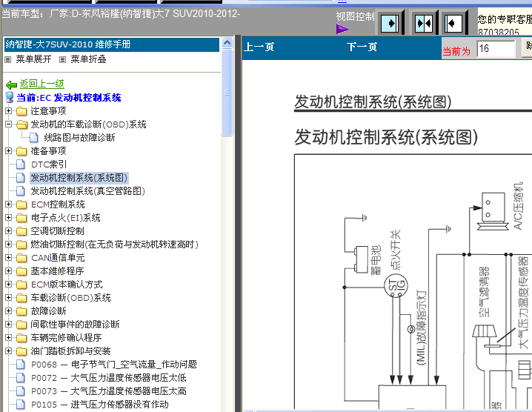The image size is (532, 412).
Task: Click the center-split view control icon
Action: 424,24
